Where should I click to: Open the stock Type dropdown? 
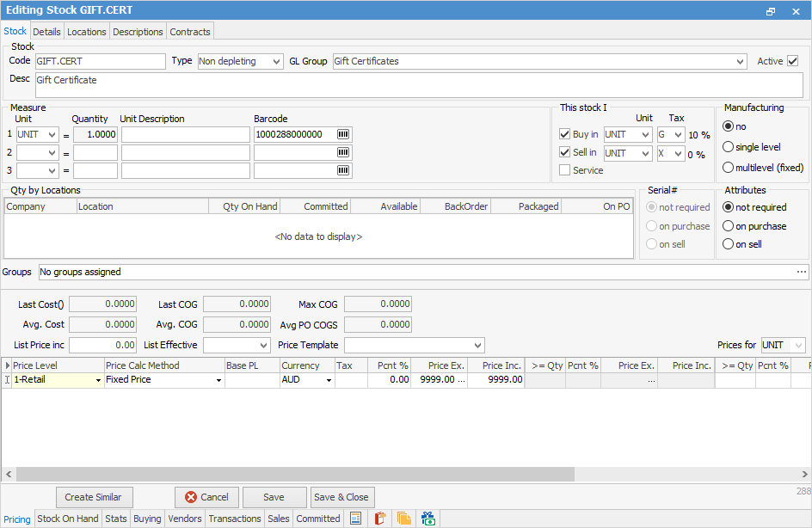275,62
